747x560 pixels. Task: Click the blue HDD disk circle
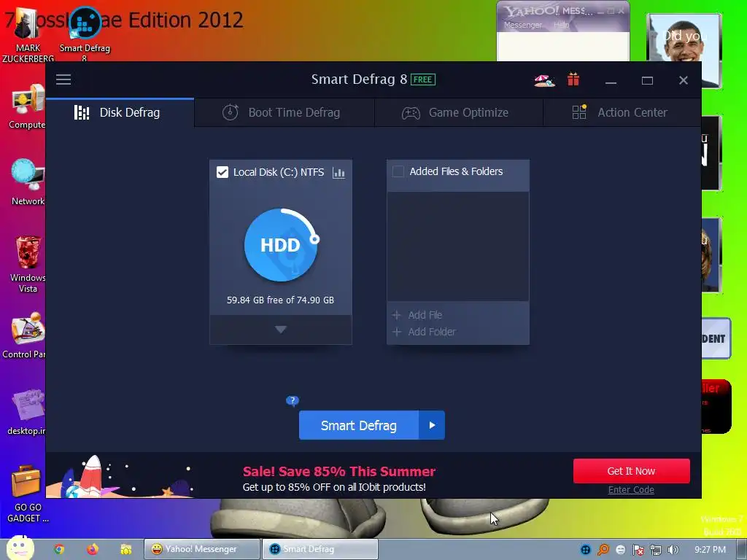pyautogui.click(x=281, y=245)
